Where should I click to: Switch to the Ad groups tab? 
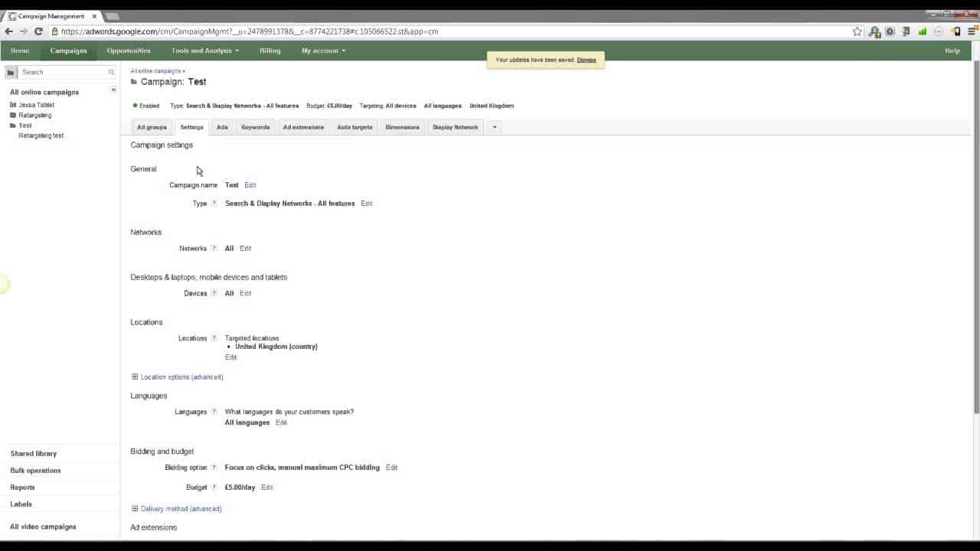click(x=152, y=127)
